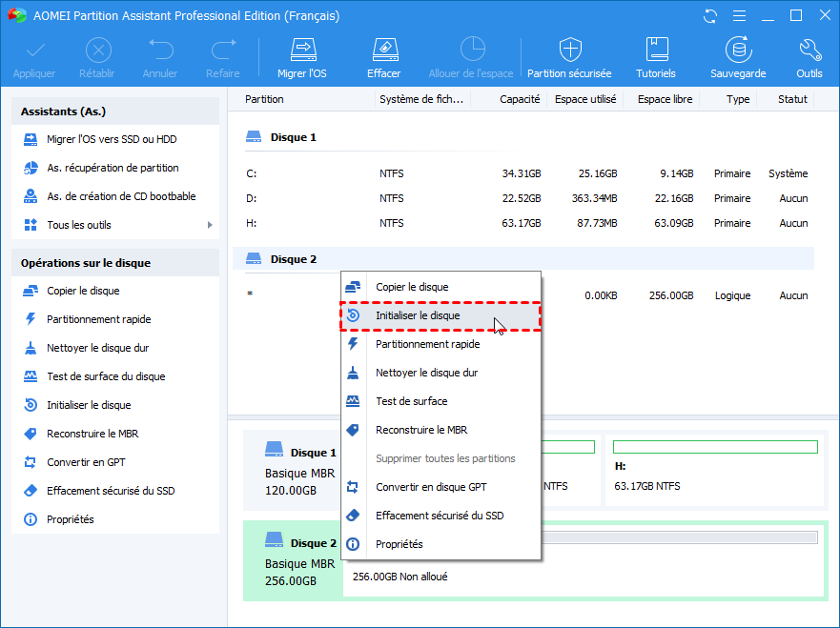The height and width of the screenshot is (628, 840).
Task: Sort by the Capacité column header
Action: pyautogui.click(x=520, y=99)
